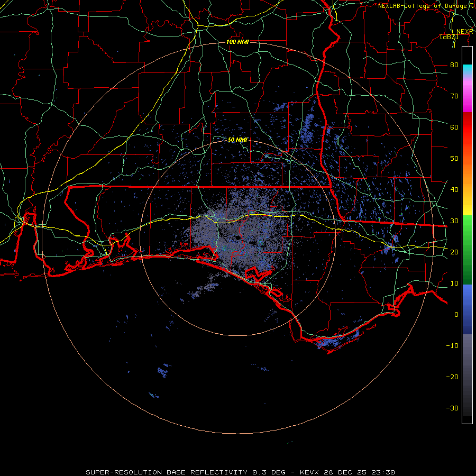Click the "50 NMI" range ring label

pyautogui.click(x=237, y=140)
